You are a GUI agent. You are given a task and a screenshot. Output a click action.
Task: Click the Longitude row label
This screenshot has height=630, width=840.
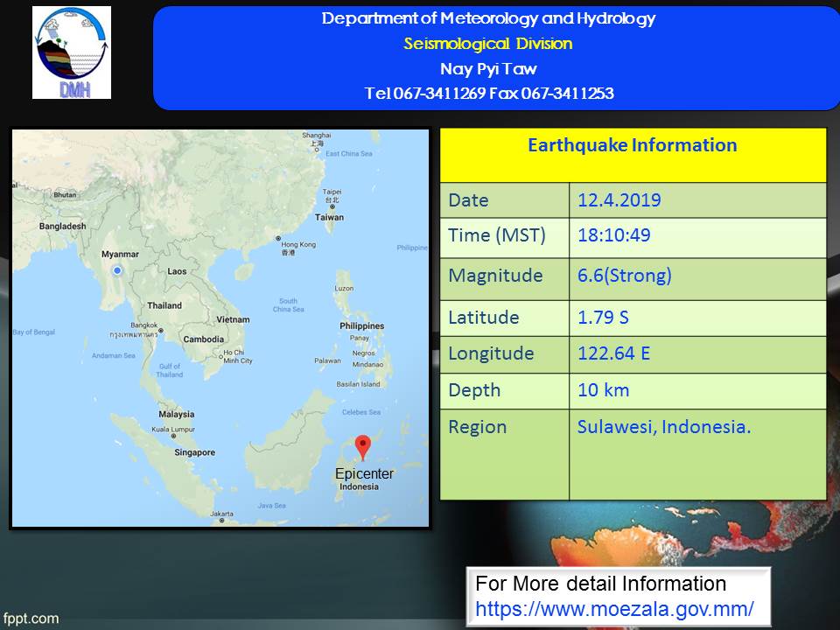(x=491, y=353)
